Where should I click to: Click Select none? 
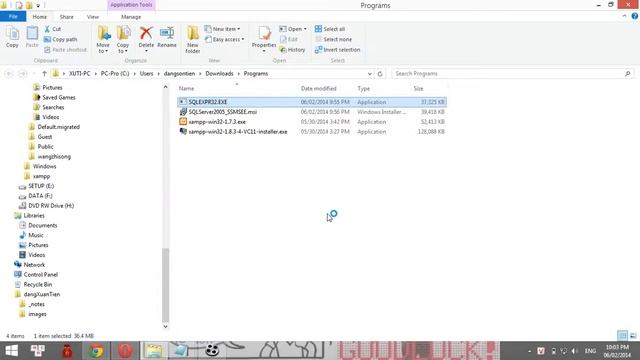click(333, 39)
